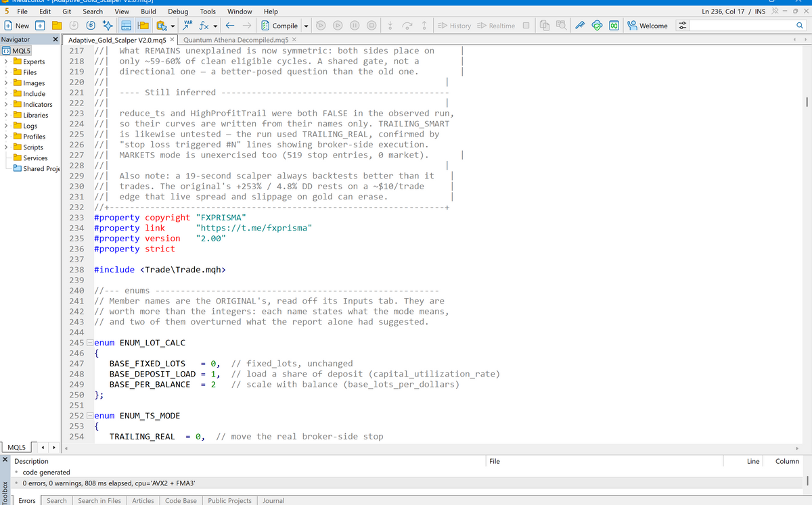Click the AI sparkle assistant icon
Image resolution: width=812 pixels, height=505 pixels.
(108, 26)
